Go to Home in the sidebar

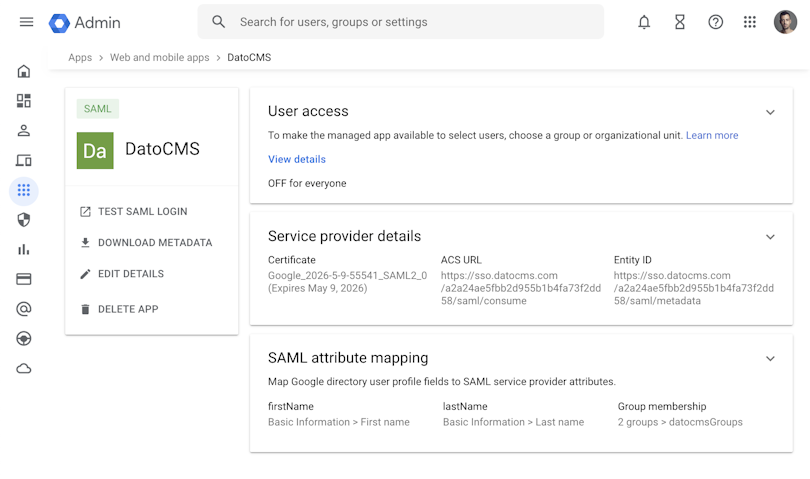click(x=24, y=71)
